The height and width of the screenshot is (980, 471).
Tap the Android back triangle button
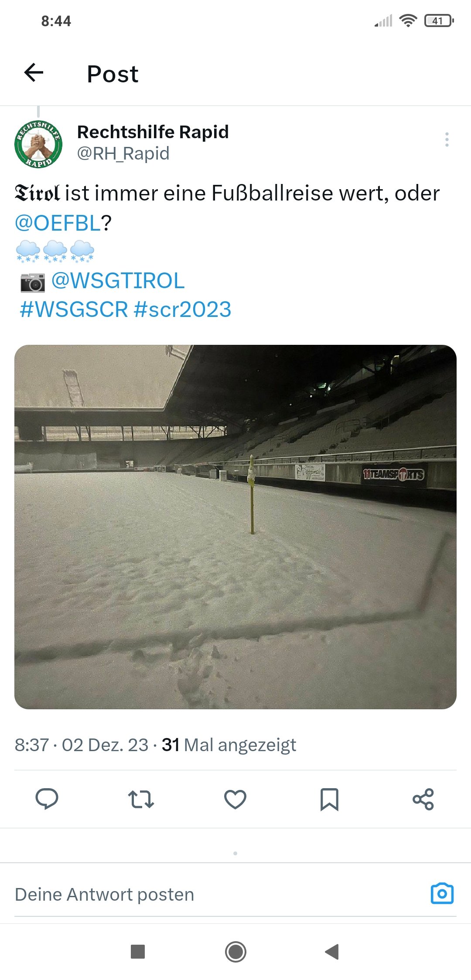point(332,952)
